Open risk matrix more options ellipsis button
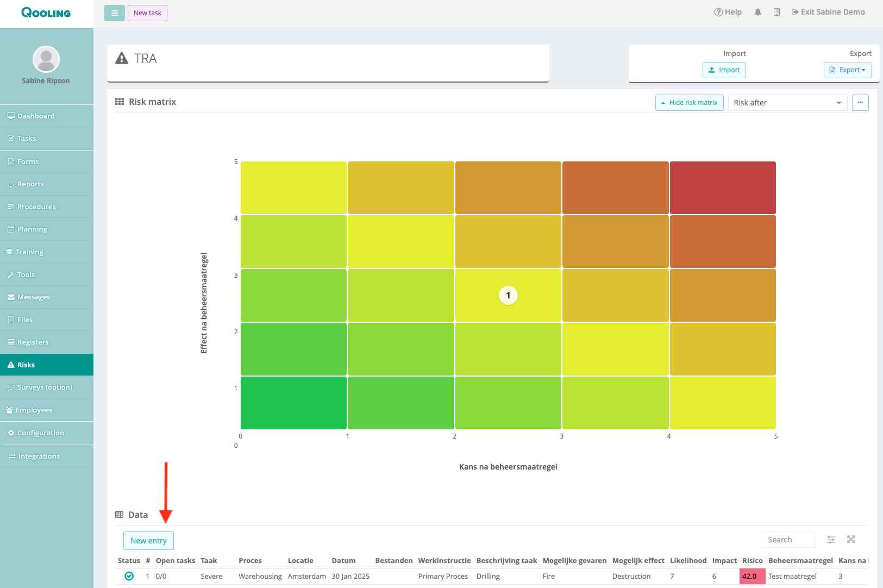Image resolution: width=883 pixels, height=588 pixels. click(x=860, y=103)
